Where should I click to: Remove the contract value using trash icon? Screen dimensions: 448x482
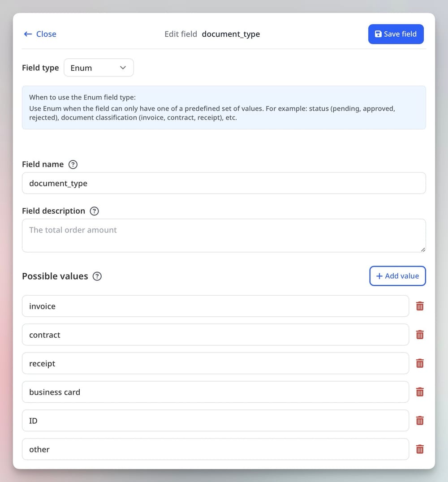point(420,335)
